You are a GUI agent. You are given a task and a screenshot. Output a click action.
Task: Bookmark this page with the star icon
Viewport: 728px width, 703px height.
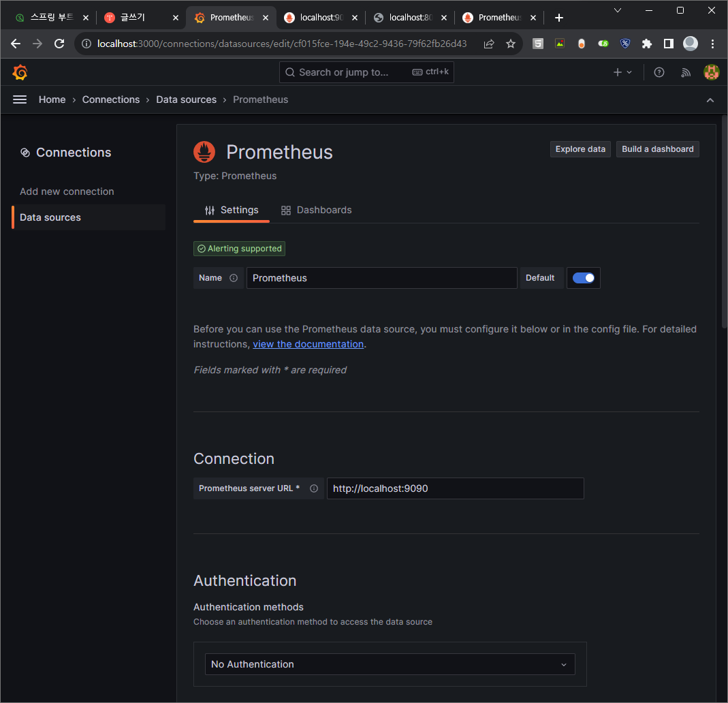pyautogui.click(x=511, y=44)
